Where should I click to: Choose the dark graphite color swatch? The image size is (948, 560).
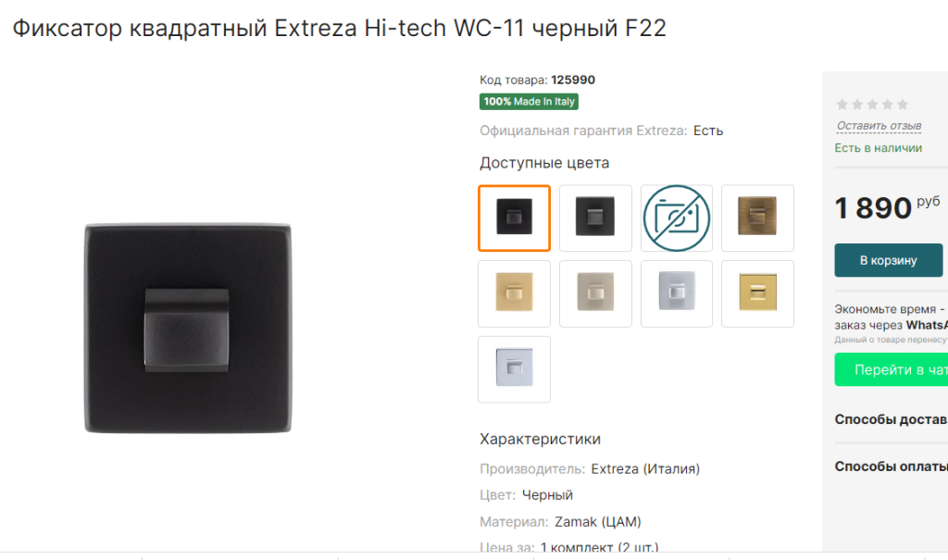tap(595, 218)
